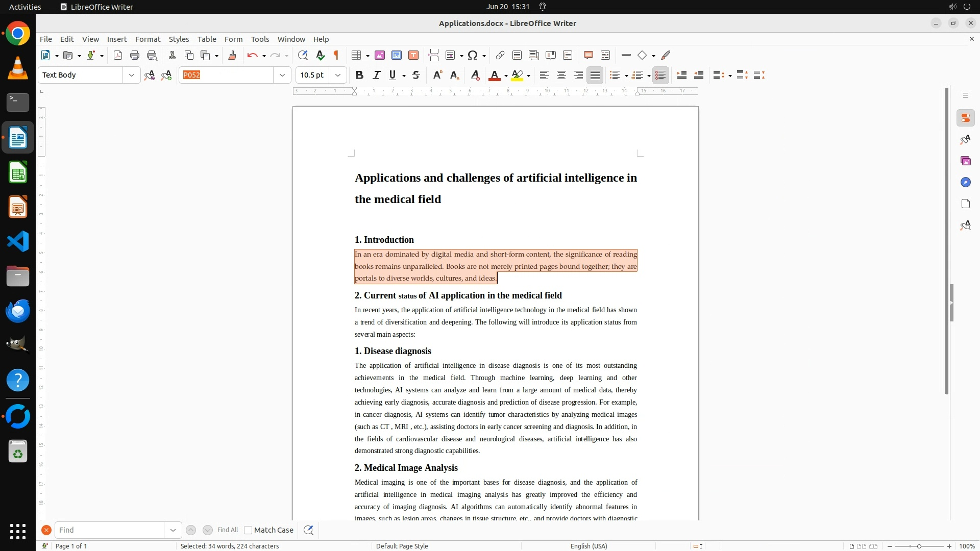
Task: Open the font size dropdown
Action: [338, 75]
